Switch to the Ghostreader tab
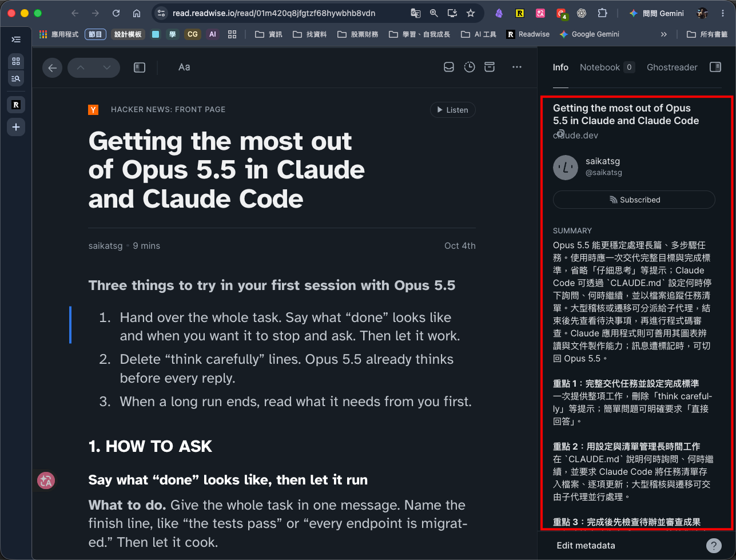 (672, 67)
